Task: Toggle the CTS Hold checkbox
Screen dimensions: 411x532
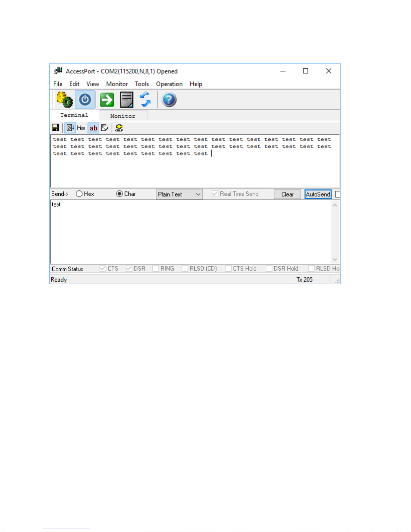Action: (228, 269)
